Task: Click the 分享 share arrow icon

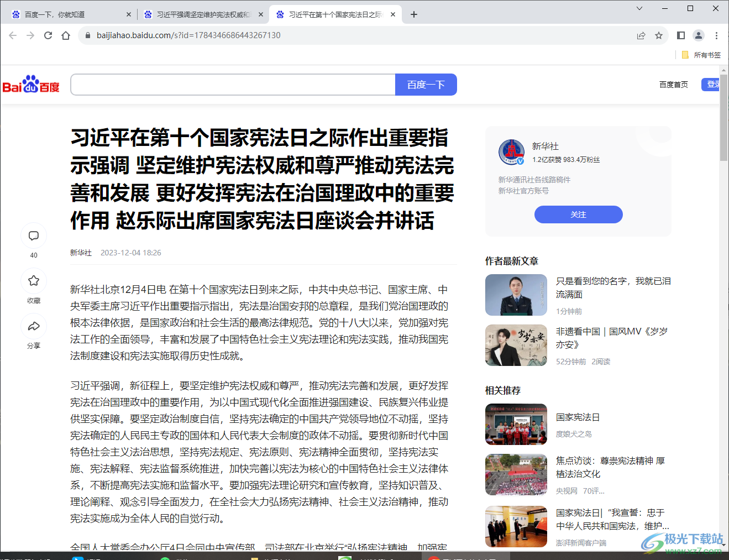Action: point(34,326)
